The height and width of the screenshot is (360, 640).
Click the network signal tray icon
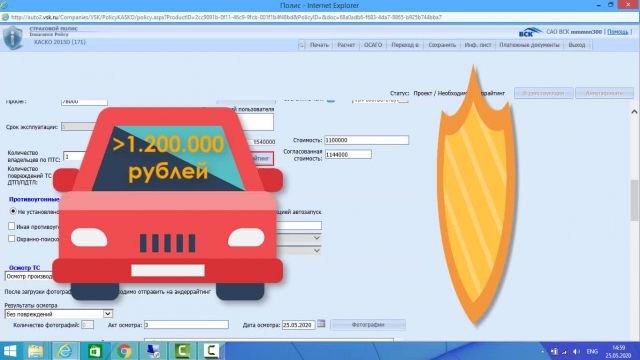point(565,351)
